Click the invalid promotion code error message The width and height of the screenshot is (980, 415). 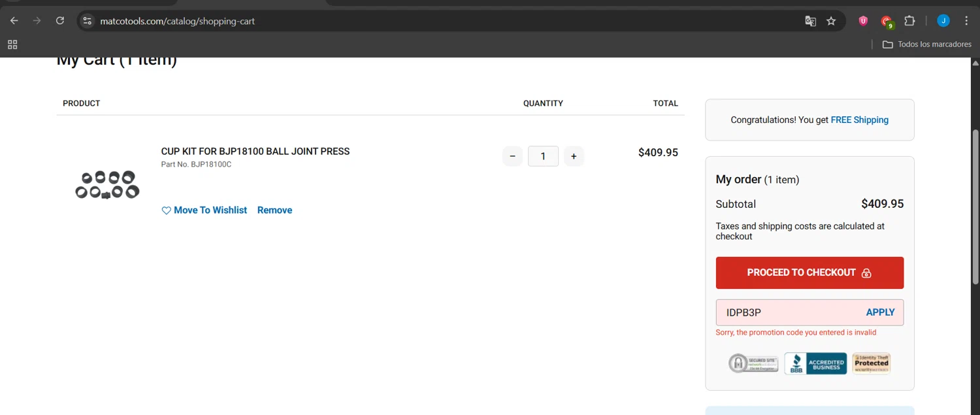click(796, 333)
